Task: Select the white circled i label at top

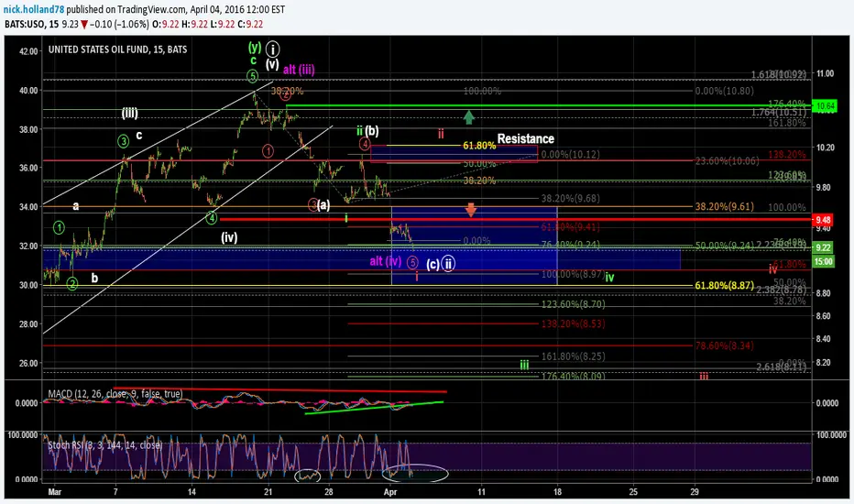Action: tap(272, 49)
